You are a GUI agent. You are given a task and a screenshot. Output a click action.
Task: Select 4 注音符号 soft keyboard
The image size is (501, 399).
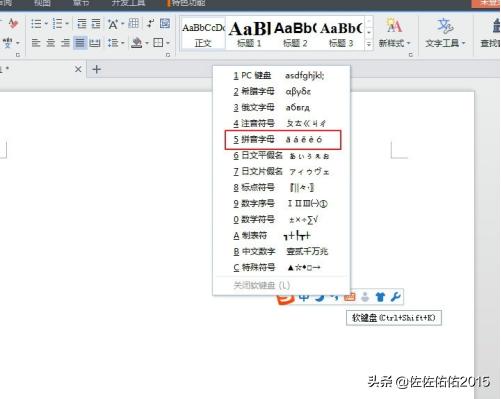282,123
